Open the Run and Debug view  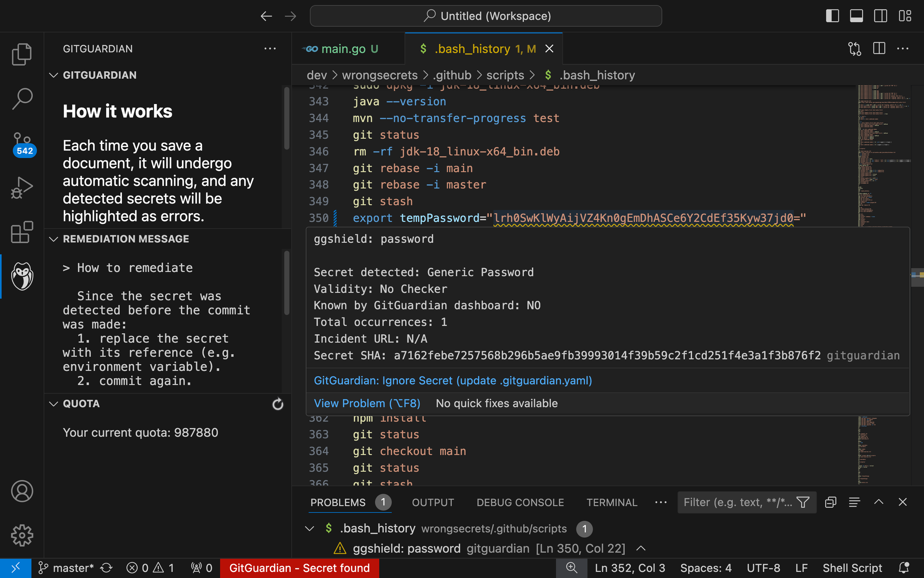[21, 187]
